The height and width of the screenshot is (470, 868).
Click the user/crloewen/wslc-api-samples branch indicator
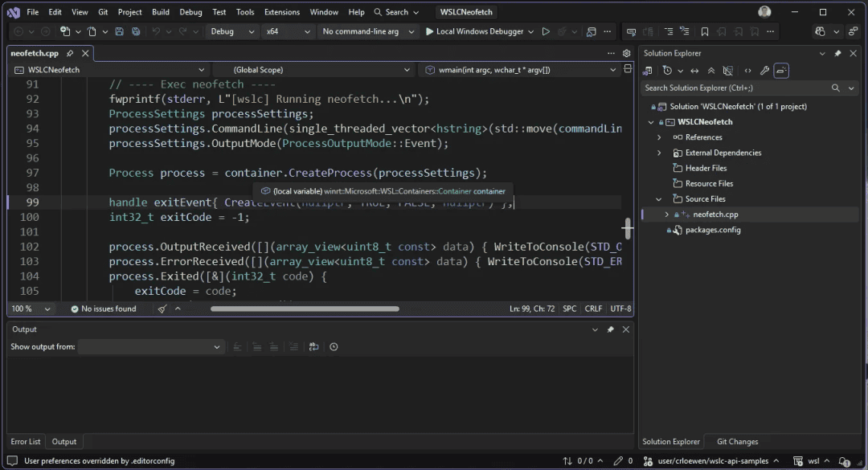(x=711, y=460)
